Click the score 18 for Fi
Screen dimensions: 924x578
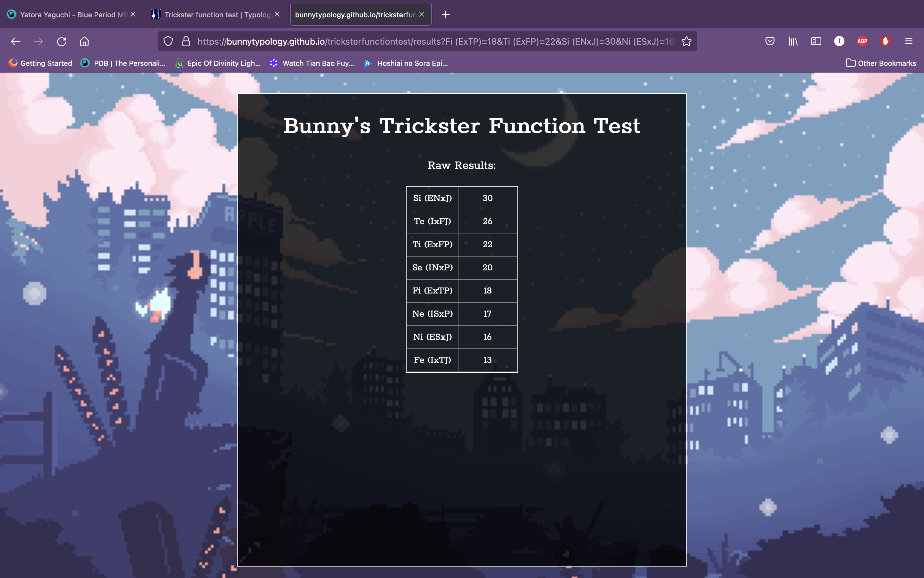(x=488, y=291)
